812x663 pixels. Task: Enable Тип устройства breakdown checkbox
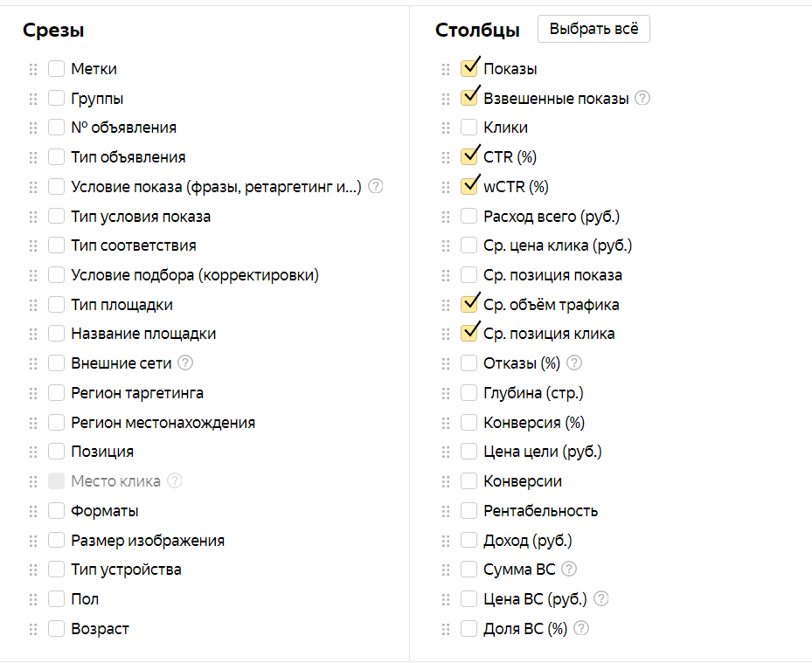[56, 570]
